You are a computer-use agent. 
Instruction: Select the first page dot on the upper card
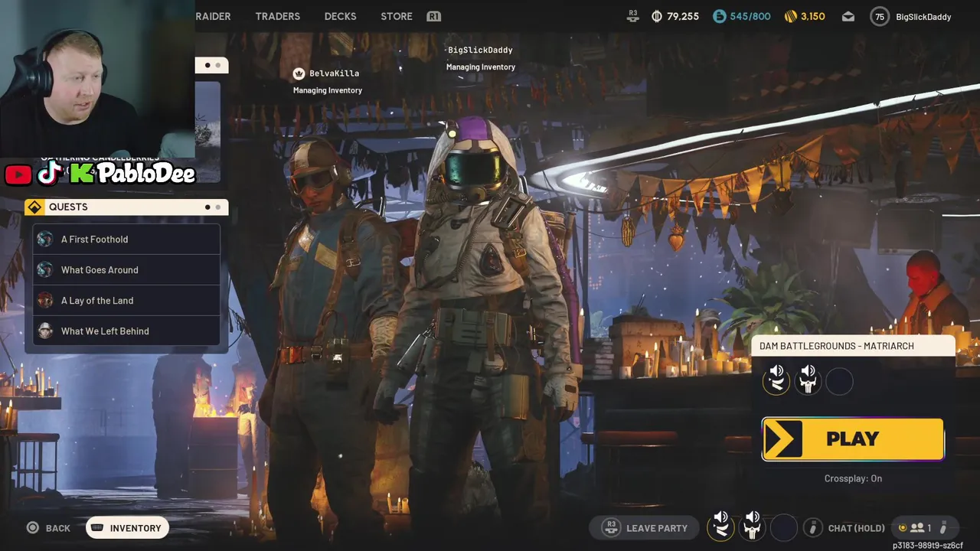(207, 65)
